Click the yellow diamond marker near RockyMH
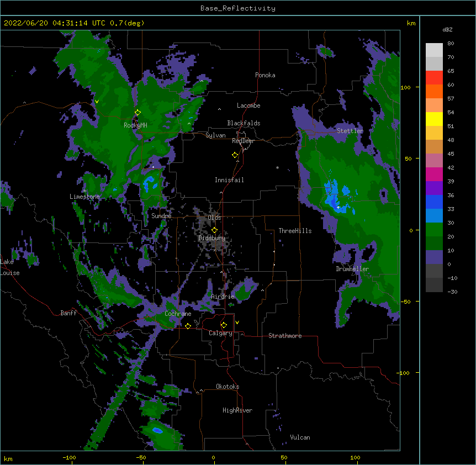The height and width of the screenshot is (465, 476). [137, 113]
